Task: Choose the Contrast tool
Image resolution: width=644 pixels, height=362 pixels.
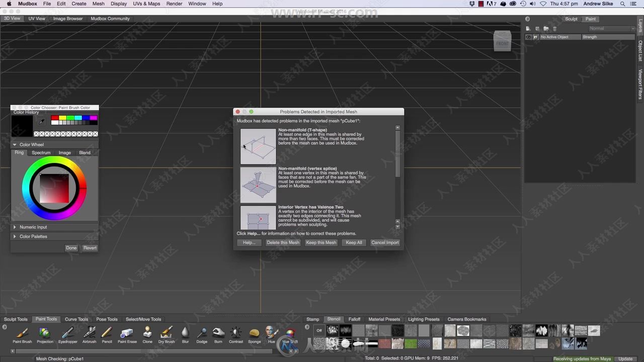Action: pos(236,335)
